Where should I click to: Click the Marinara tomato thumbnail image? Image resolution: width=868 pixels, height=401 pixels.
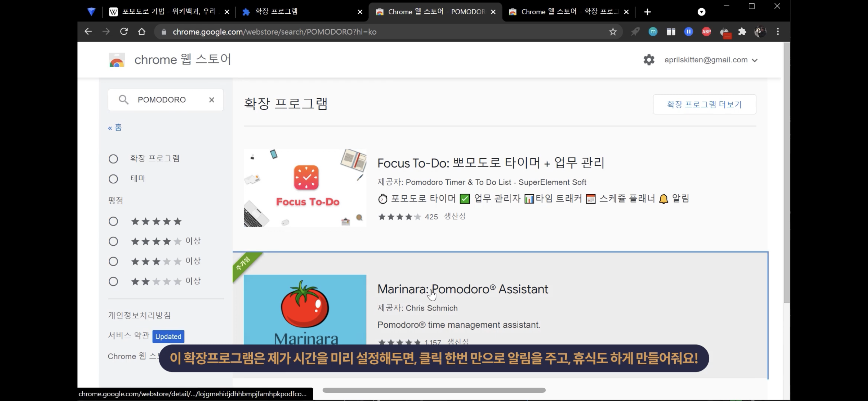coord(305,309)
